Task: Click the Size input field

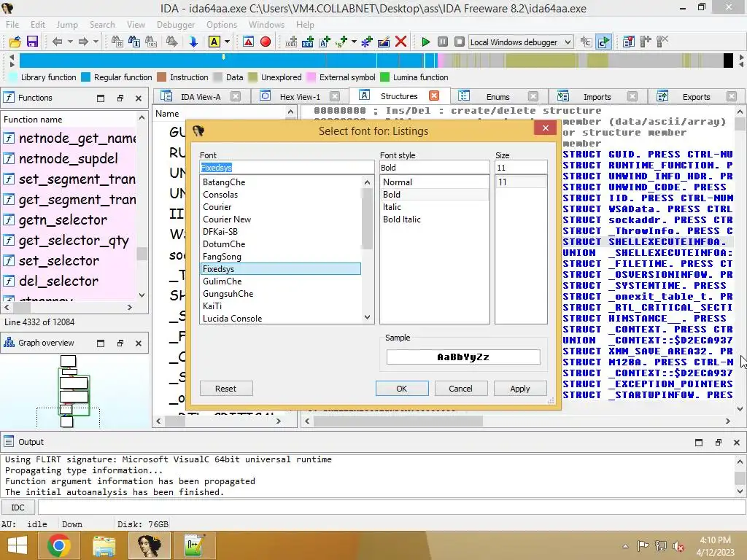Action: pyautogui.click(x=521, y=168)
